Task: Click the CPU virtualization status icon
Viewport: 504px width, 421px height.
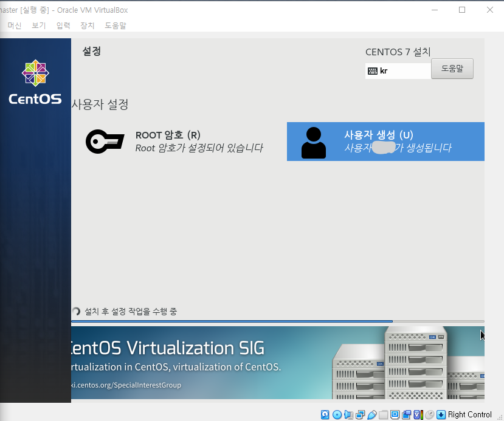Action: pos(418,414)
